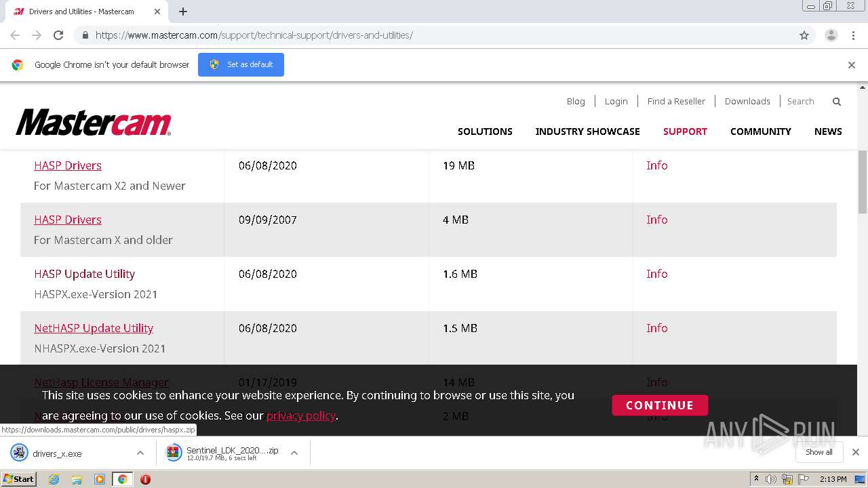Click the Login link

616,101
